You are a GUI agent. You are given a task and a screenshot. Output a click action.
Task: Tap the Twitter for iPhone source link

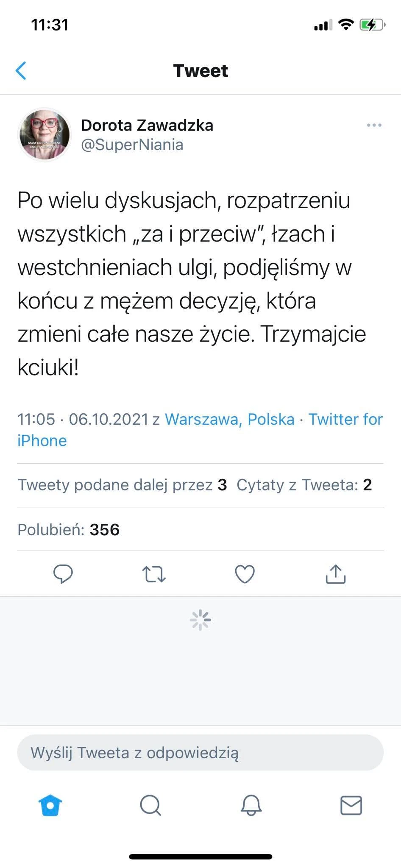(345, 419)
